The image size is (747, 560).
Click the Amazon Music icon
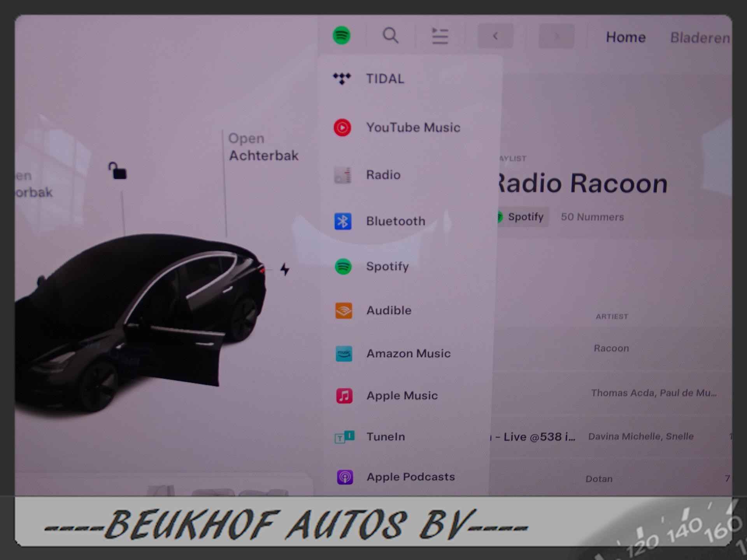tap(344, 353)
